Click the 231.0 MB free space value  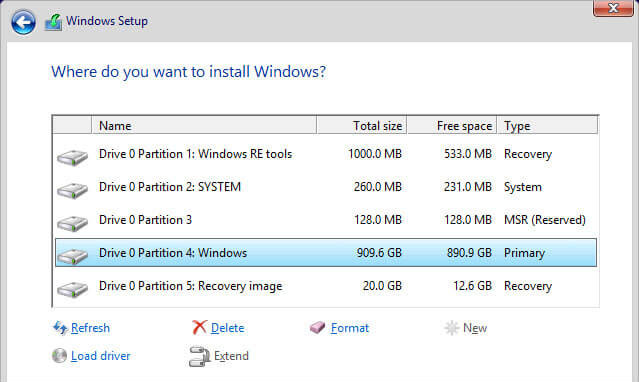[x=468, y=187]
